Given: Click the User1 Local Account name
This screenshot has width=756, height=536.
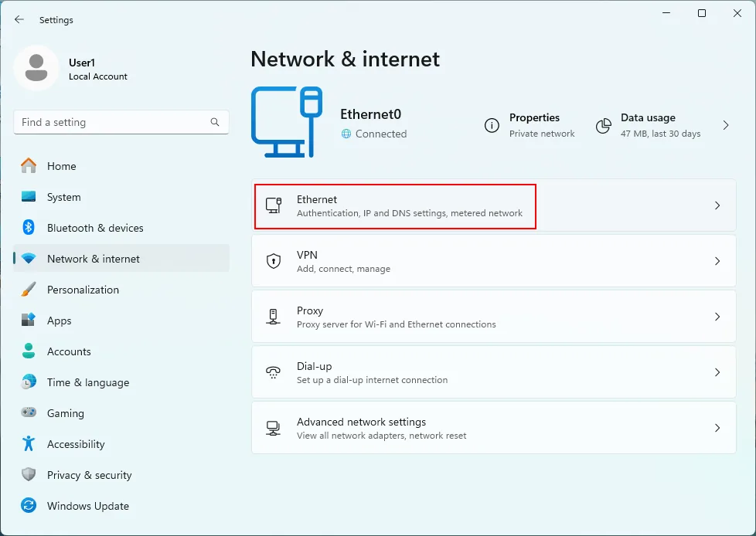Looking at the screenshot, I should (98, 70).
